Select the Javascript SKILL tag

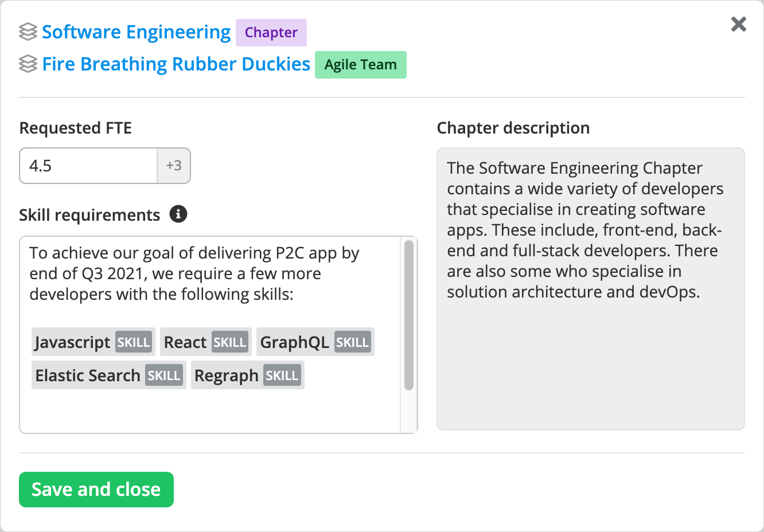point(93,341)
